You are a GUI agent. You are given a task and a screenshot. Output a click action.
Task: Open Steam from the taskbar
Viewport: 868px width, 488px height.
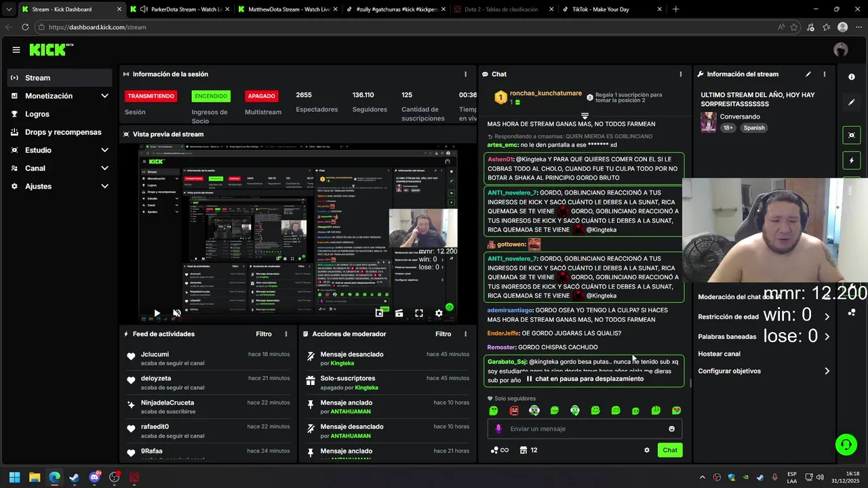click(74, 478)
